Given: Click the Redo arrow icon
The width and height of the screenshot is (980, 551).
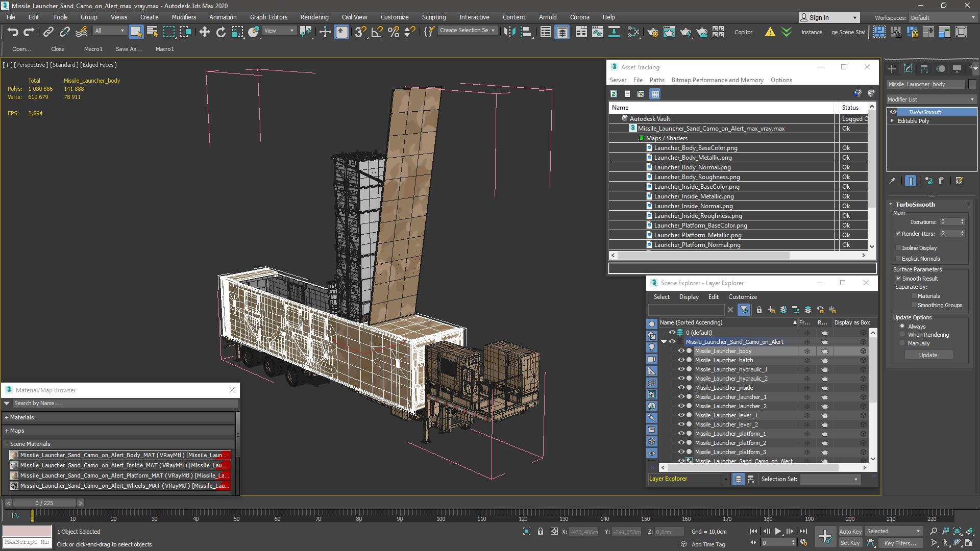Looking at the screenshot, I should click(29, 32).
